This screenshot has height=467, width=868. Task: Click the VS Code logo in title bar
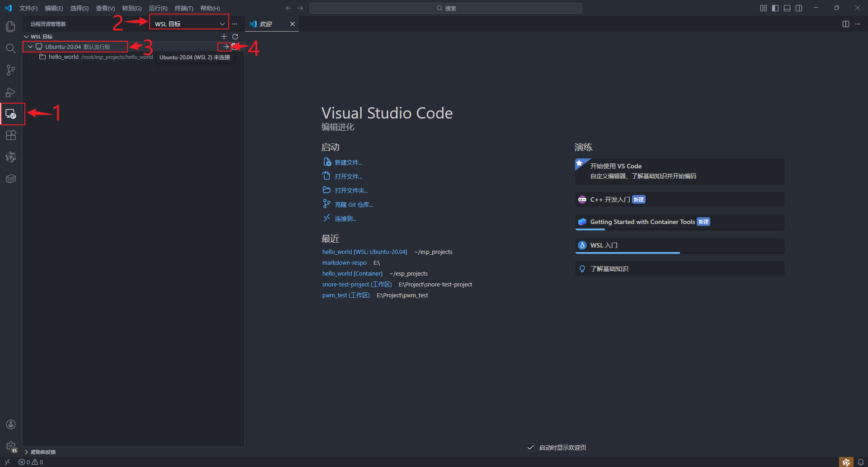(x=8, y=8)
